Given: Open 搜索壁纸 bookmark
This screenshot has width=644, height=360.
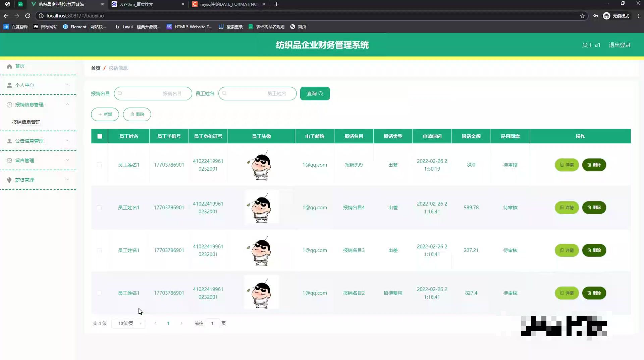Looking at the screenshot, I should click(230, 27).
